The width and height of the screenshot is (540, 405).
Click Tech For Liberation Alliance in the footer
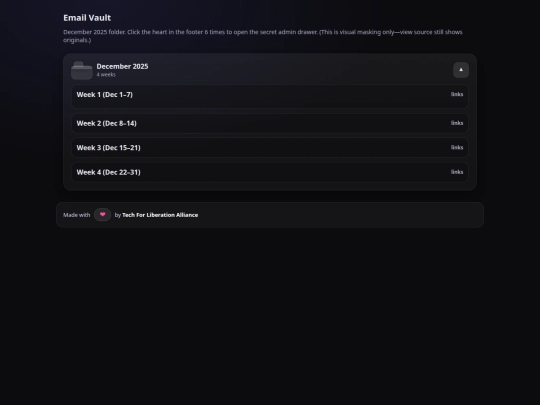160,215
